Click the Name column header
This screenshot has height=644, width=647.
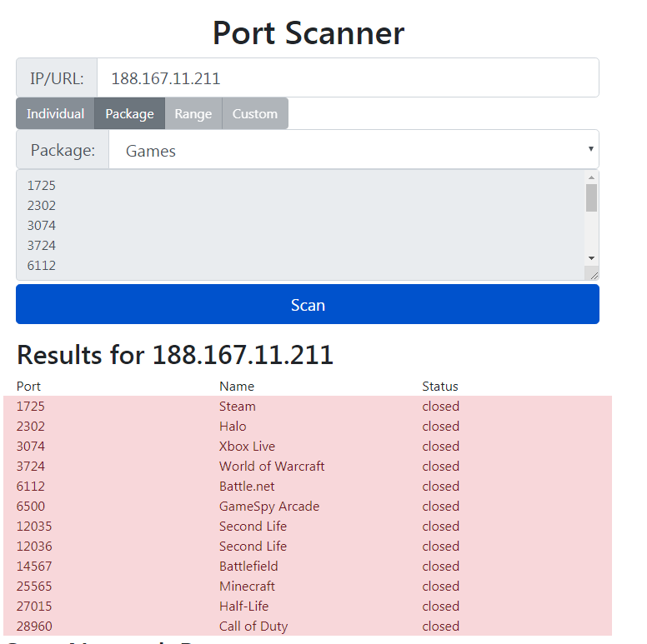pos(237,387)
